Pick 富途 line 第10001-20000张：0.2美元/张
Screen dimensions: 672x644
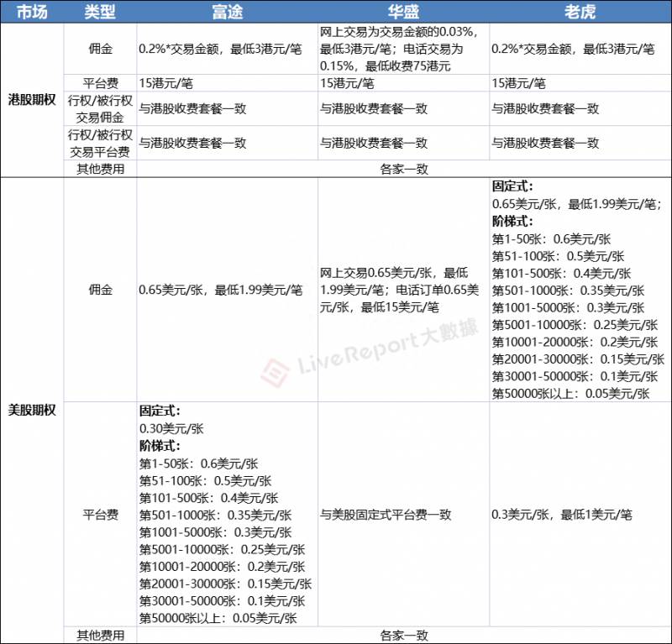point(222,567)
